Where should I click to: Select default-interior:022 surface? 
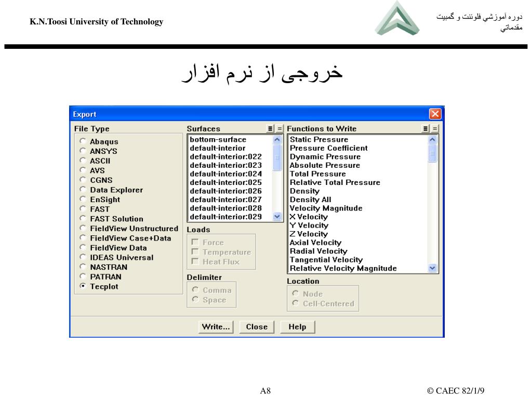pos(230,157)
